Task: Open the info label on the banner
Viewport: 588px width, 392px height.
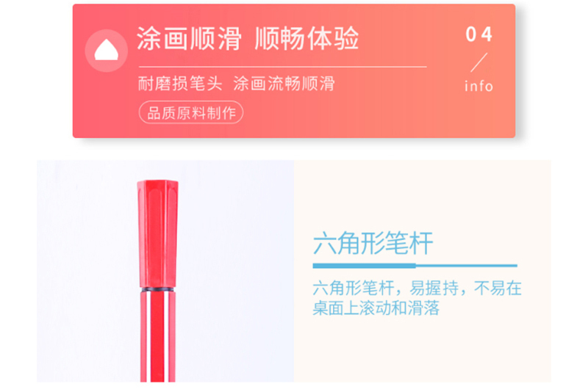Action: pos(479,86)
